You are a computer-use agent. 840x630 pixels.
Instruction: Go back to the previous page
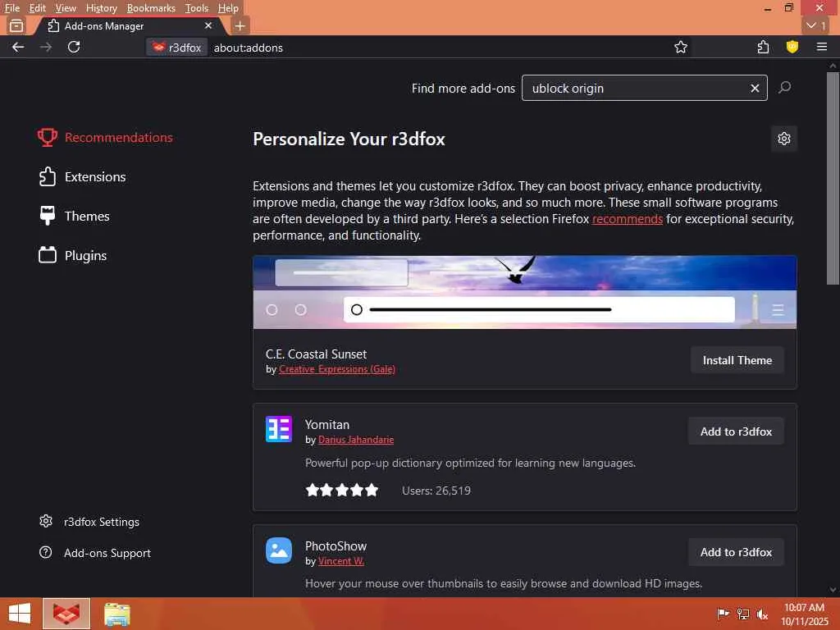[18, 47]
